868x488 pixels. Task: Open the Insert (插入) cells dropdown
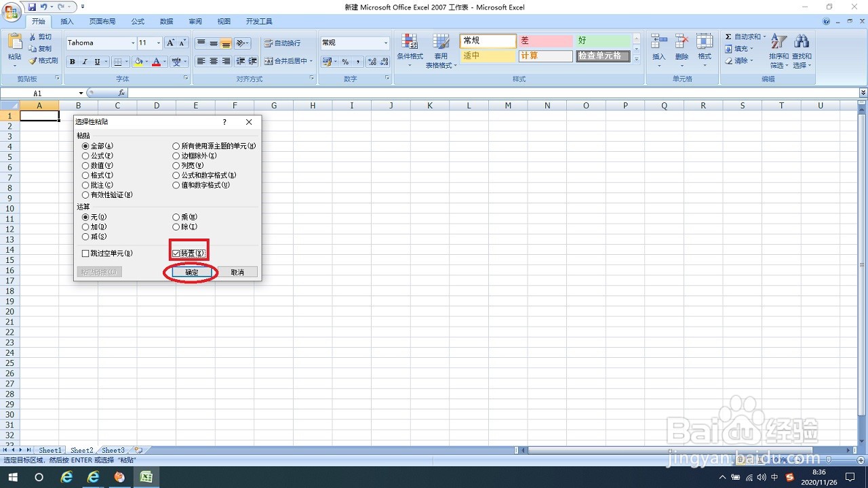658,51
